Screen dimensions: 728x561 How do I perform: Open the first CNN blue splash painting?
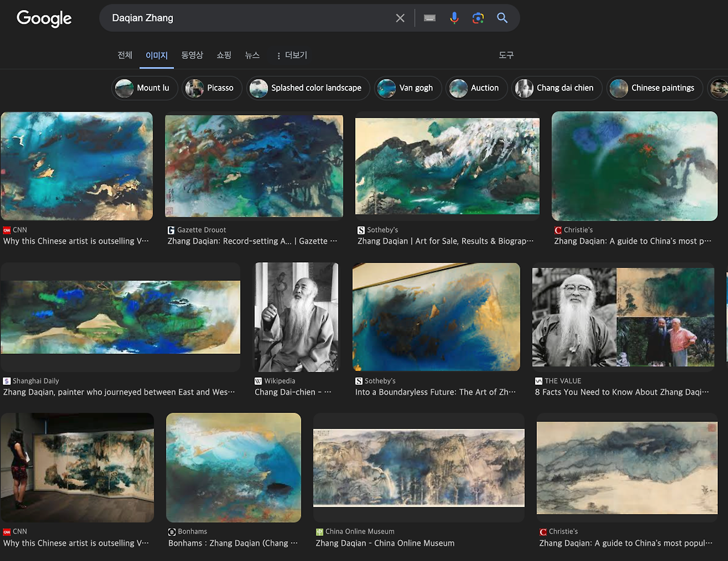77,166
